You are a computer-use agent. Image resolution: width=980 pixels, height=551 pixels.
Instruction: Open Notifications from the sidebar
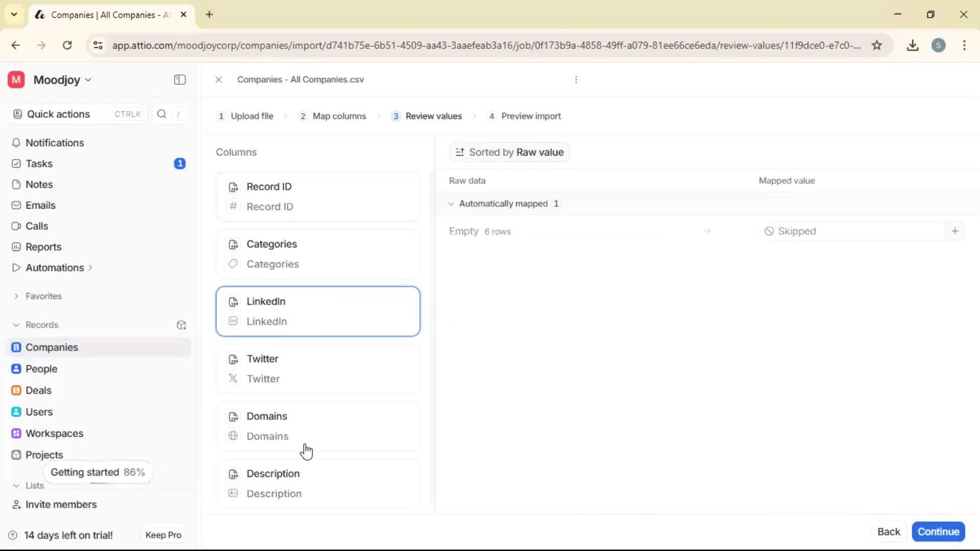pyautogui.click(x=54, y=143)
